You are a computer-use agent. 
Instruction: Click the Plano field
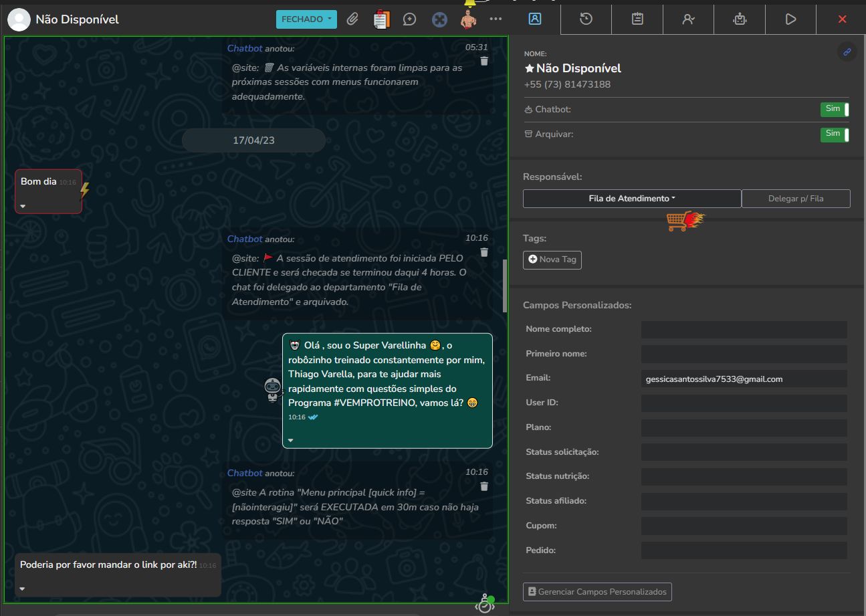click(744, 427)
